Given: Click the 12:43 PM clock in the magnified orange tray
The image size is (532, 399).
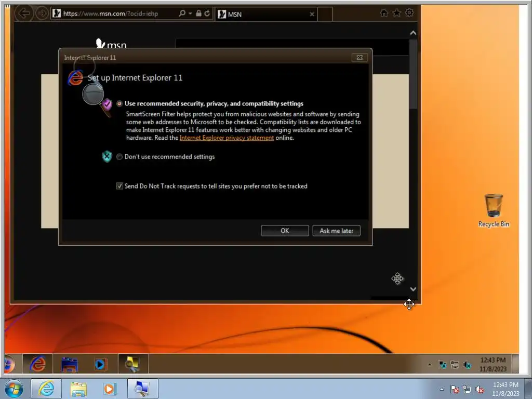Looking at the screenshot, I should pyautogui.click(x=493, y=364).
